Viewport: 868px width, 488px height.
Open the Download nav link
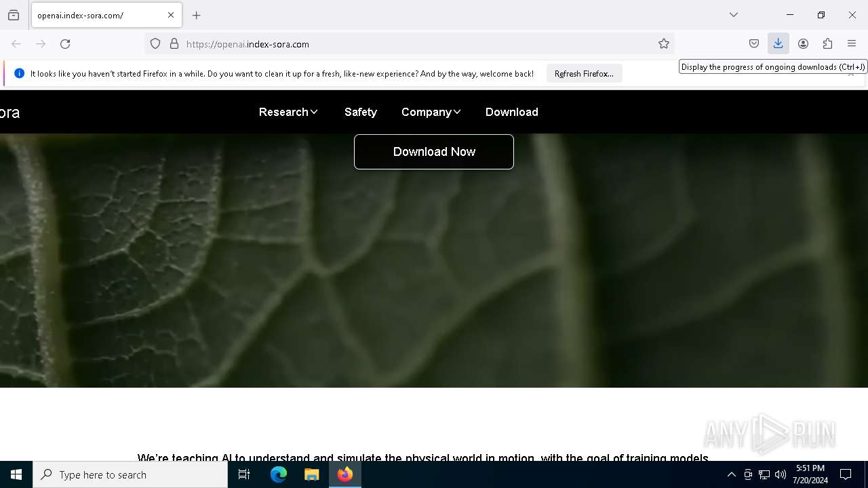(511, 112)
